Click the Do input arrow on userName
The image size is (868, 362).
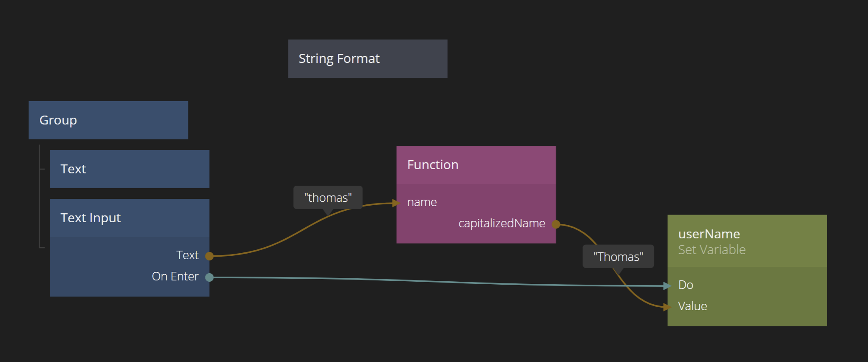point(667,286)
